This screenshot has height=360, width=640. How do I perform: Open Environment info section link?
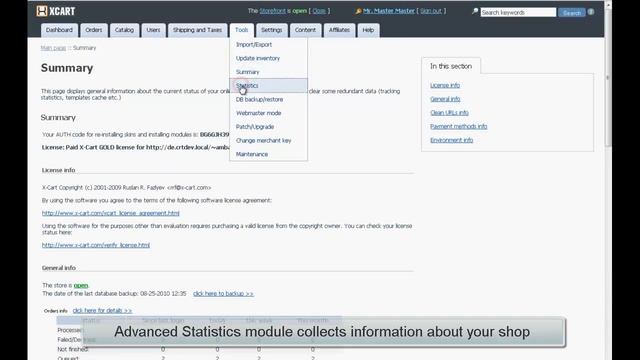(x=451, y=140)
